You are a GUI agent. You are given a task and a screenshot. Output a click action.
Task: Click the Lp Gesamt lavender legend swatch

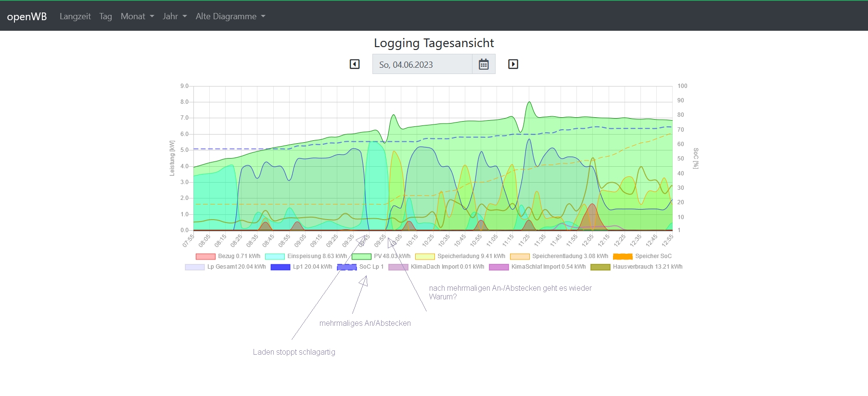click(x=194, y=267)
